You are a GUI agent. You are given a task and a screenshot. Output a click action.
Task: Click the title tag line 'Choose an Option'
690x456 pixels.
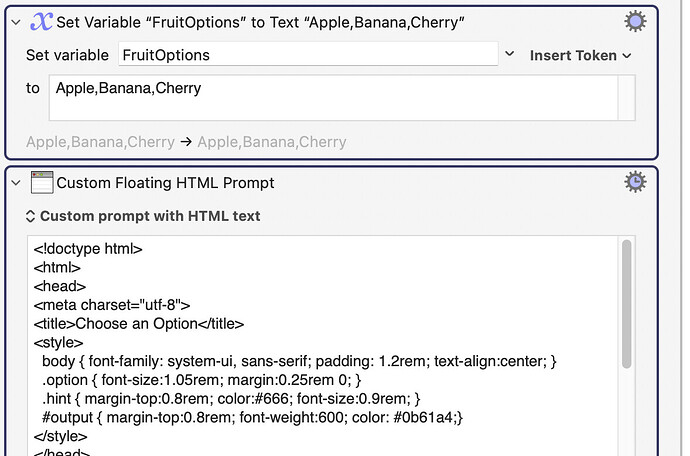click(139, 323)
